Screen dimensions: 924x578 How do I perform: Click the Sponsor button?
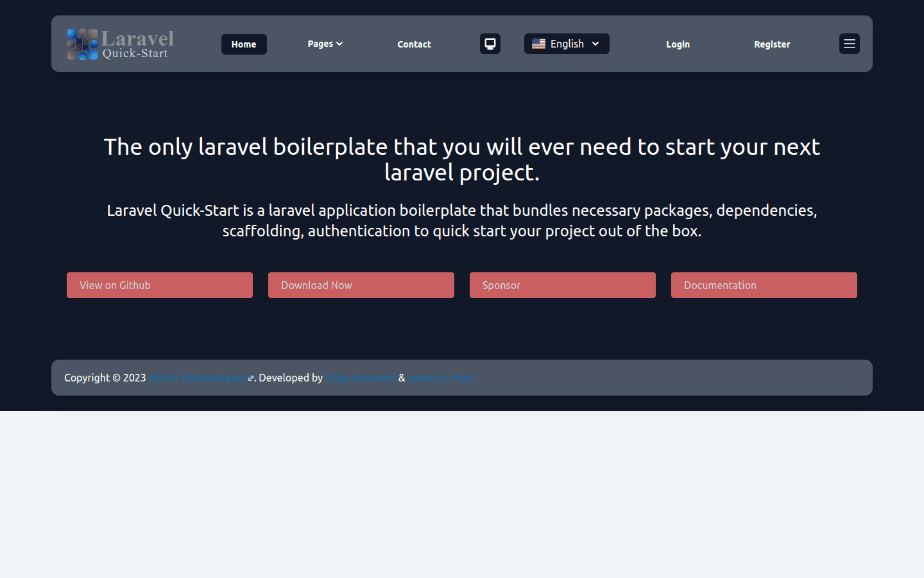563,285
